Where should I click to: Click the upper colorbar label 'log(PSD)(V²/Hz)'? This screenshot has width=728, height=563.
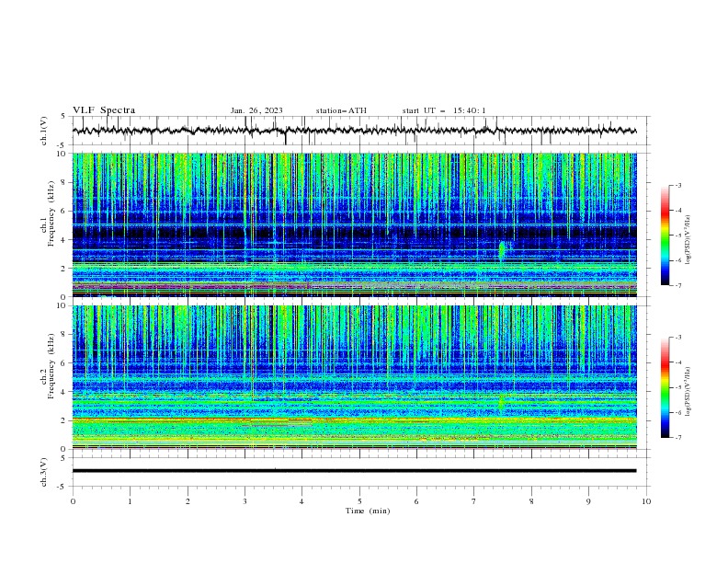688,240
